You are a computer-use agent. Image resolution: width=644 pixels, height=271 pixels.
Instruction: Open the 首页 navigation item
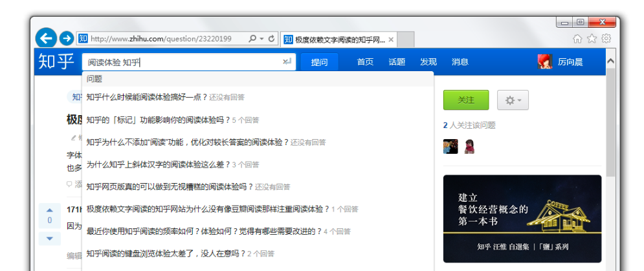pyautogui.click(x=365, y=62)
